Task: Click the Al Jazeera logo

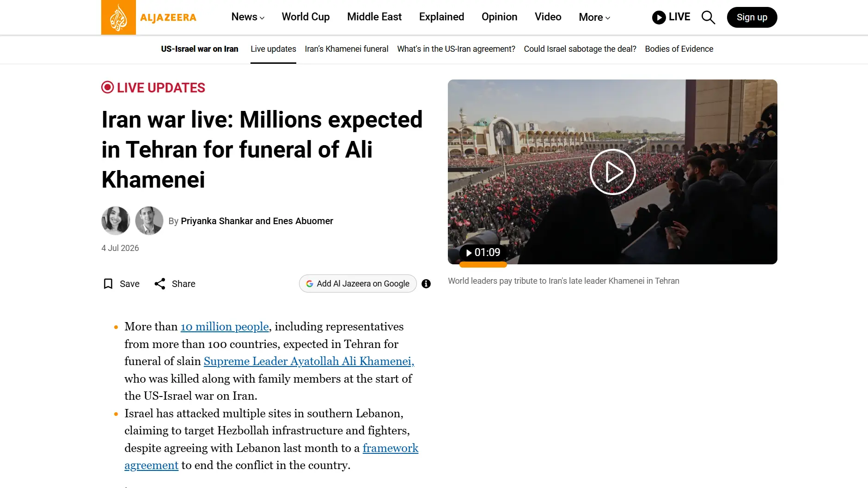Action: pos(149,18)
